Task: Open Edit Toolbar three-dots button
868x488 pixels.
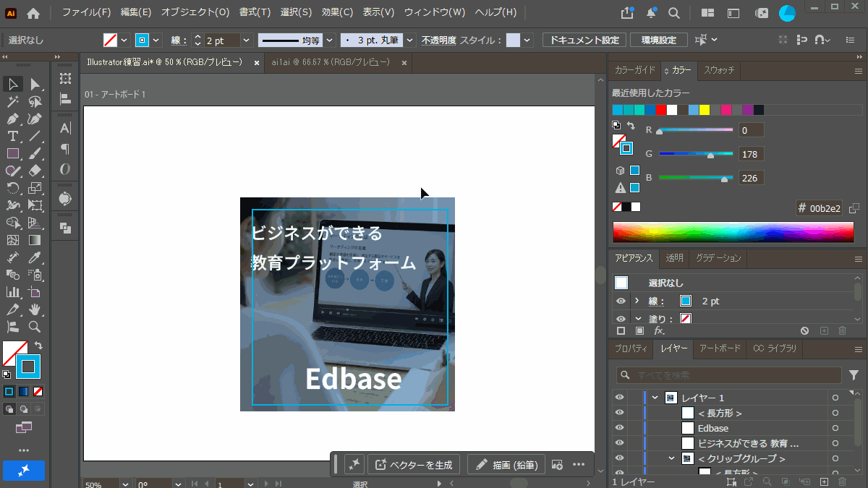Action: pos(24,450)
